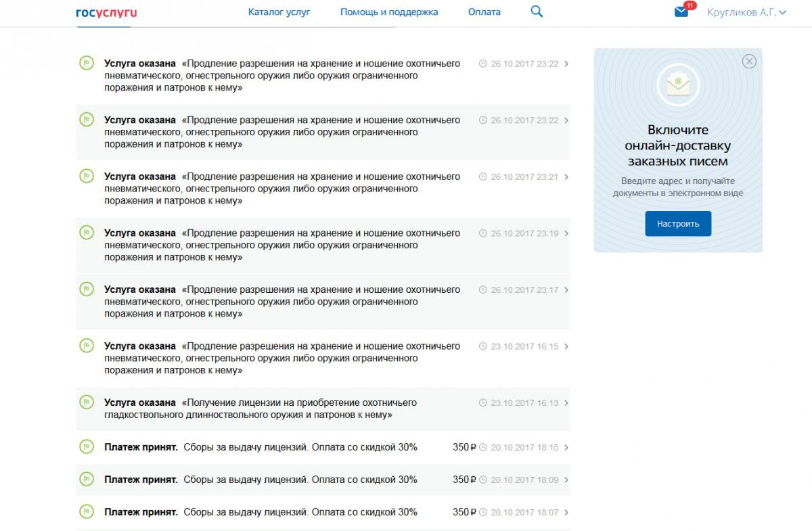Expand the 26.10.2017 23:19 entry chevron
812x531 pixels.
tap(566, 233)
